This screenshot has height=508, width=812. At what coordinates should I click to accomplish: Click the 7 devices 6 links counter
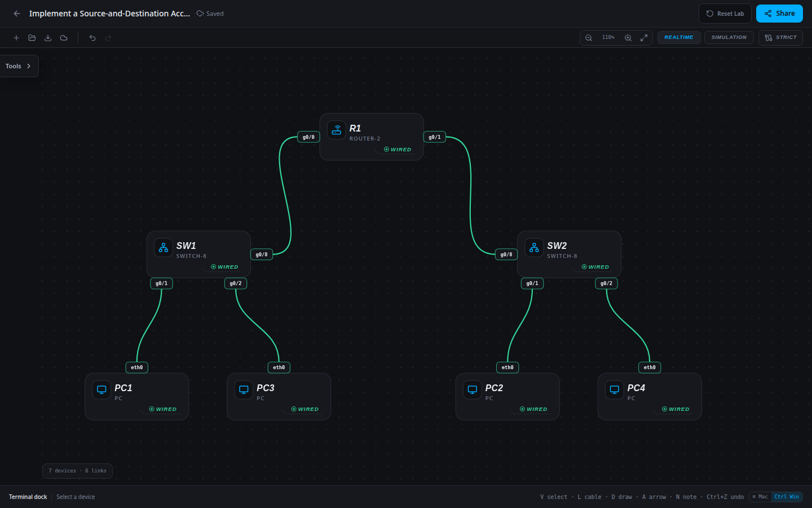(77, 471)
